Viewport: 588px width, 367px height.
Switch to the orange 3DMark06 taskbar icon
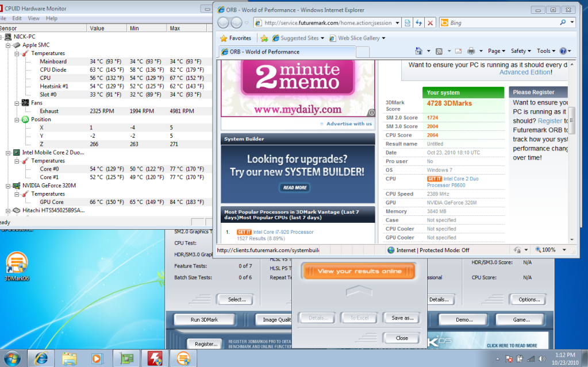(x=183, y=359)
